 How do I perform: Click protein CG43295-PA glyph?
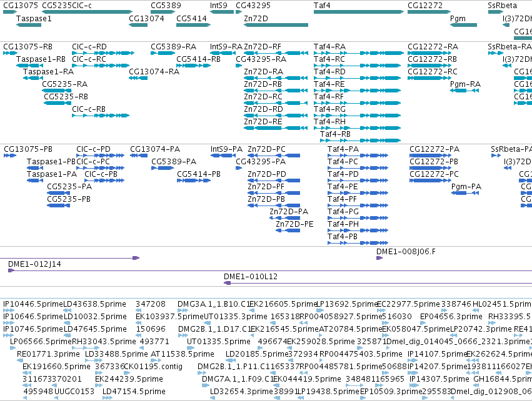239,168
